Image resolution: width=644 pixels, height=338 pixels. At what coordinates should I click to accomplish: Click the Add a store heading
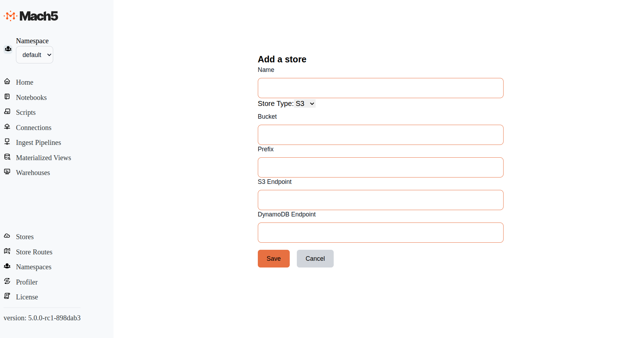282,59
